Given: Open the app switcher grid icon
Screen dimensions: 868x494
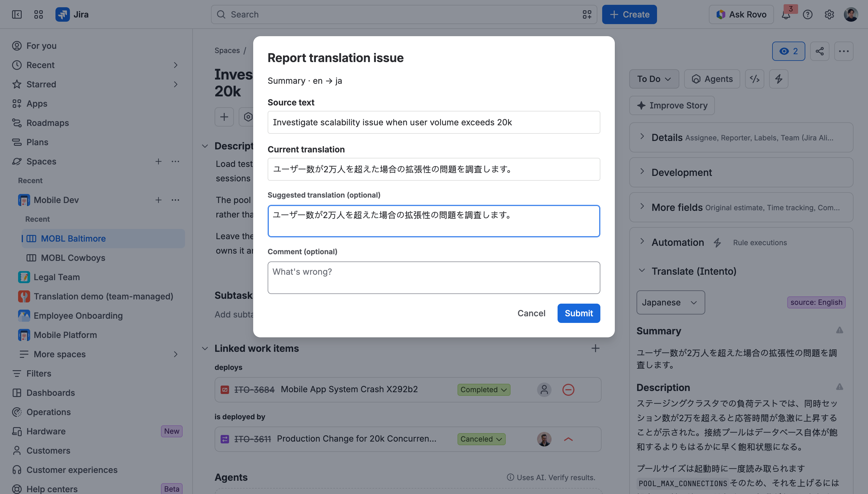Looking at the screenshot, I should click(38, 14).
